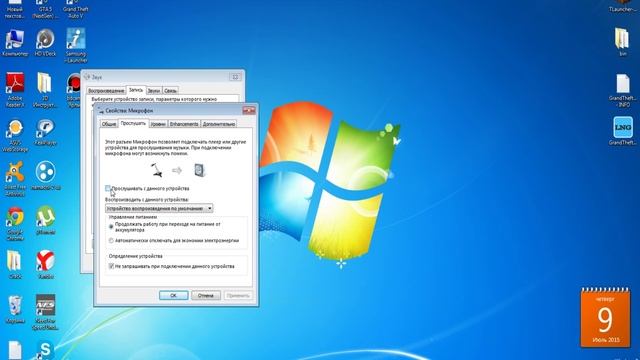Enable Прослушивать с данного устройства checkbox
This screenshot has height=360, width=640.
point(108,188)
